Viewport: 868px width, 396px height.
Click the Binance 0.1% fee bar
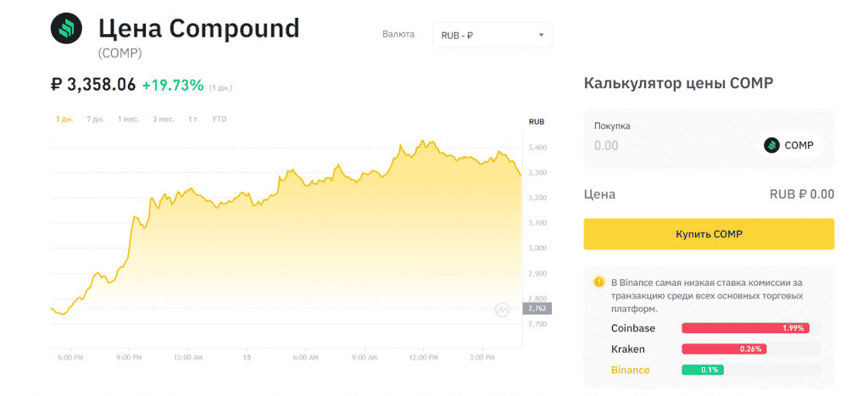(x=702, y=370)
